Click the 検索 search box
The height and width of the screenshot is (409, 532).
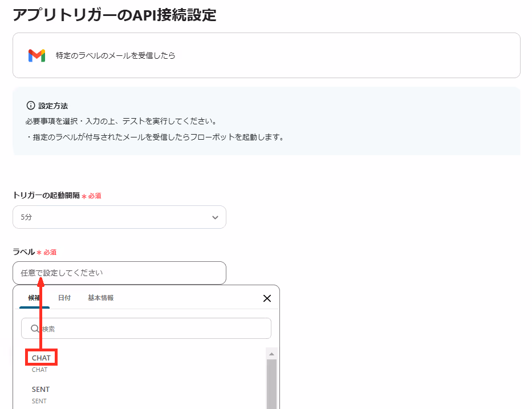coord(146,328)
